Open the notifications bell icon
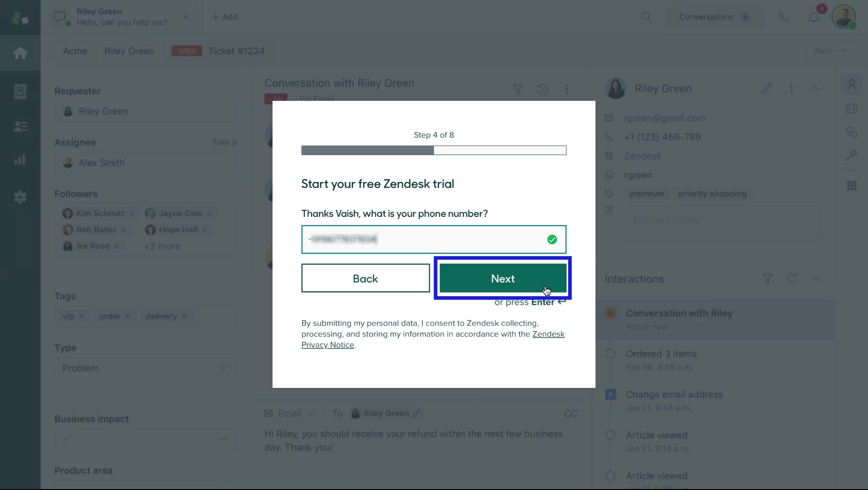This screenshot has height=490, width=868. (x=814, y=17)
